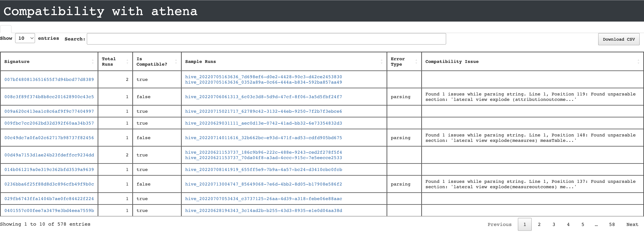Click the Download CSV button
The image size is (644, 238).
[x=619, y=39]
